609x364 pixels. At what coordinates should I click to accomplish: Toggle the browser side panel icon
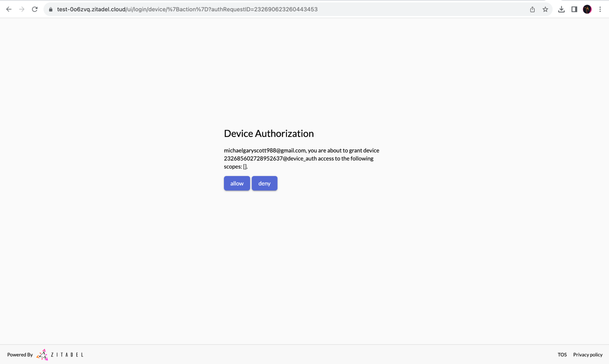[574, 9]
